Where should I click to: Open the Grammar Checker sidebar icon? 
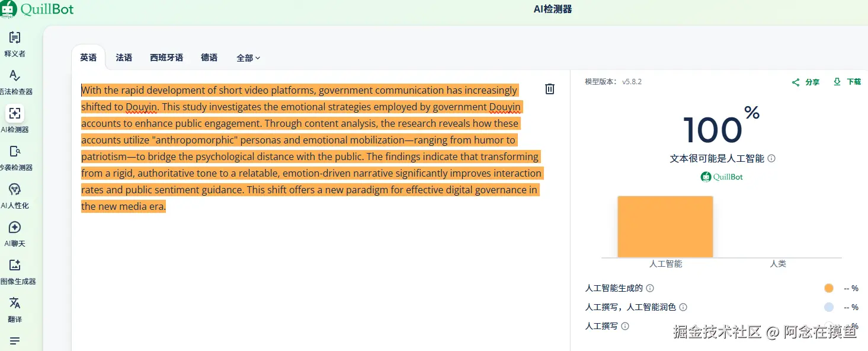15,76
